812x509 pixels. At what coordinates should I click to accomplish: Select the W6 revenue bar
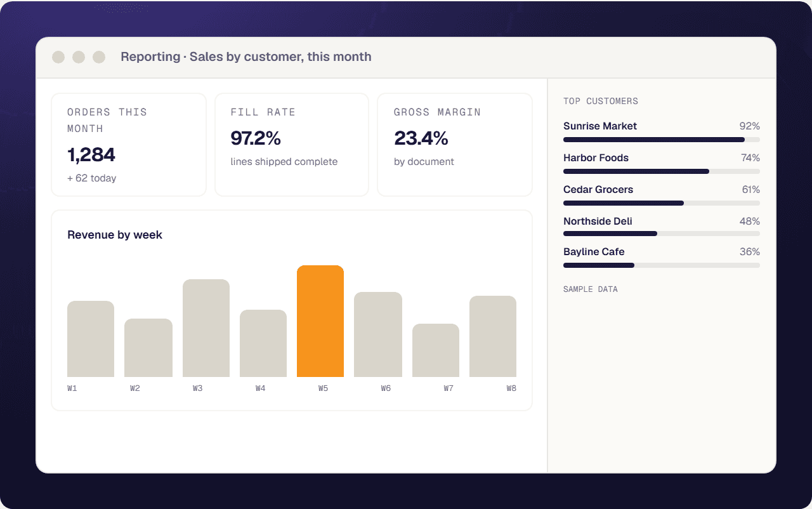click(378, 334)
